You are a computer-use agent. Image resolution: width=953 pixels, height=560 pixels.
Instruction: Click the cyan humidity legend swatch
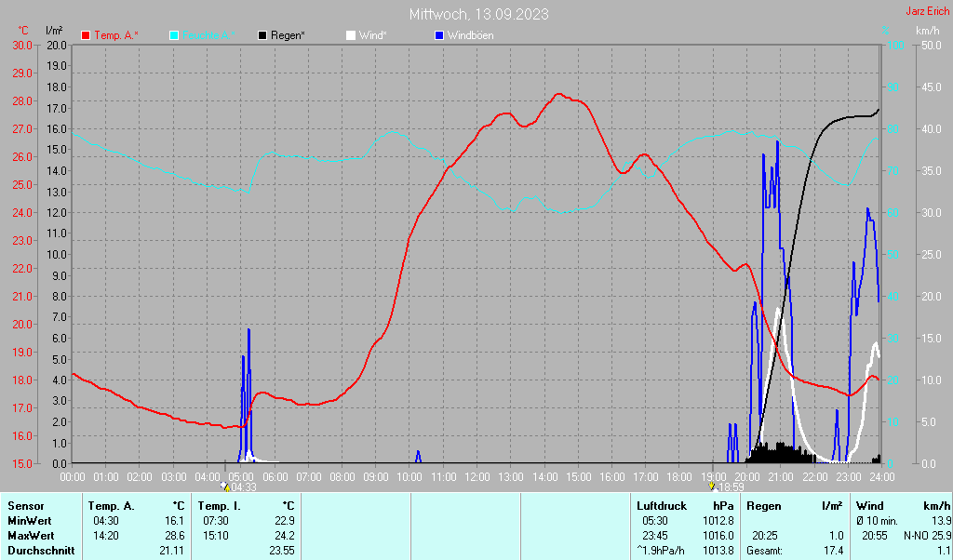pyautogui.click(x=174, y=35)
